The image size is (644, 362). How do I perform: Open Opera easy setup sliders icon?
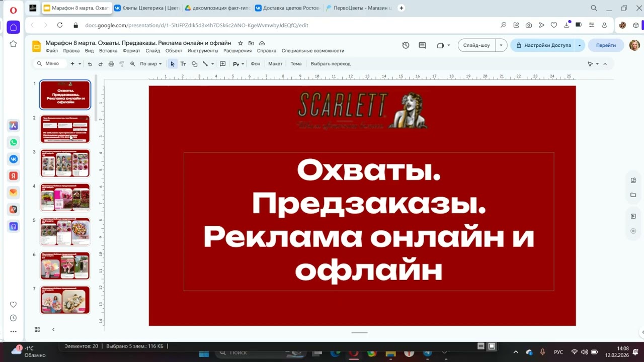pos(592,25)
